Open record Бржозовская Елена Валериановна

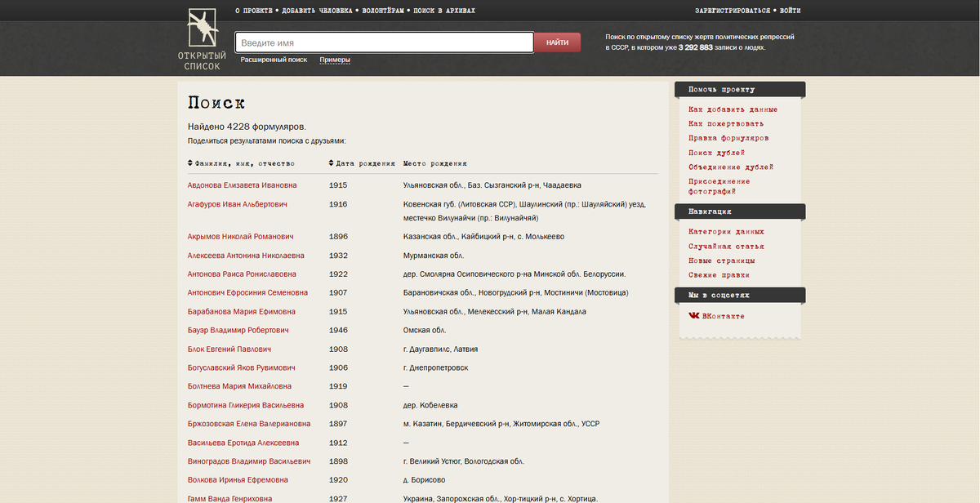249,424
